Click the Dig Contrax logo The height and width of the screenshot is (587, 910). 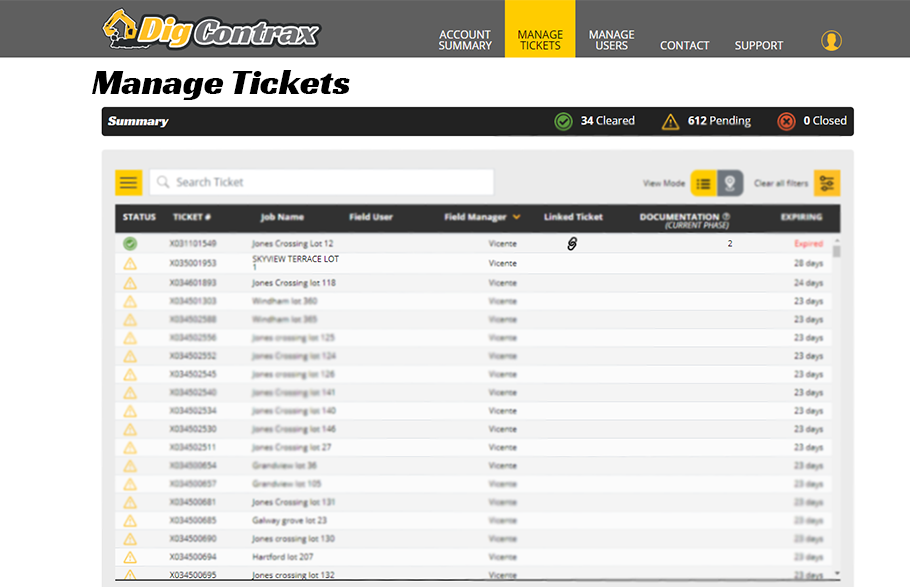click(x=211, y=29)
